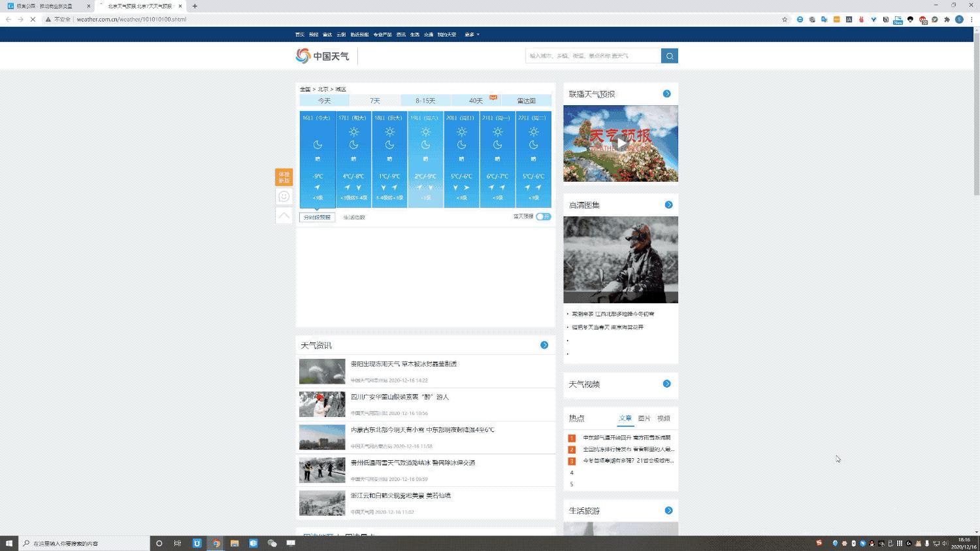Screen dimensions: 980x551
Task: Click the arrow icon beside 生活旅游
Action: tap(668, 510)
